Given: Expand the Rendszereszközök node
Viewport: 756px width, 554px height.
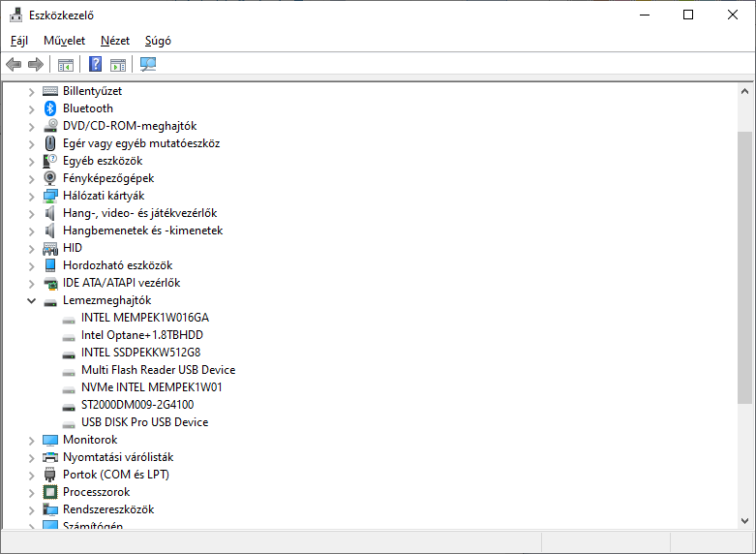Looking at the screenshot, I should tap(31, 510).
